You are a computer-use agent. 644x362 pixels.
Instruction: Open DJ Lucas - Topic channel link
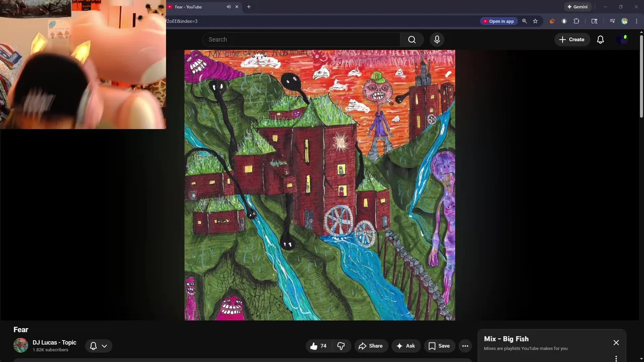(54, 342)
